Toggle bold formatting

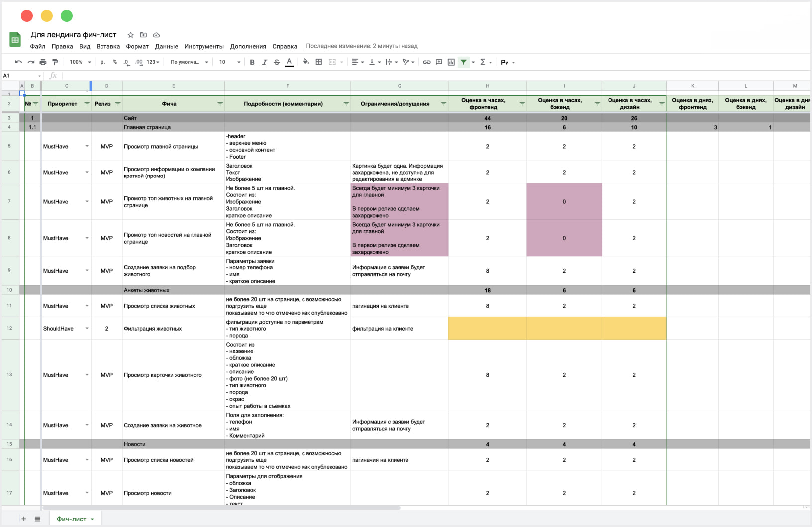[252, 62]
